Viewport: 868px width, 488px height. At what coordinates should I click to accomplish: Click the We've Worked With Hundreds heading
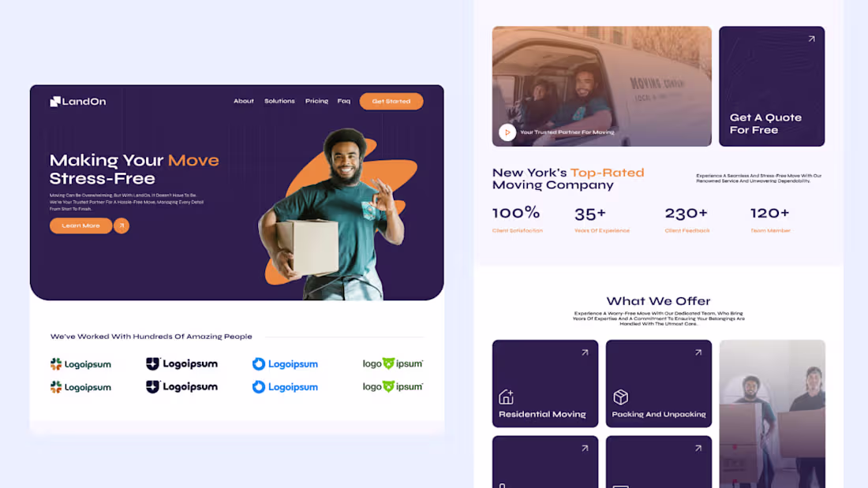(x=152, y=337)
